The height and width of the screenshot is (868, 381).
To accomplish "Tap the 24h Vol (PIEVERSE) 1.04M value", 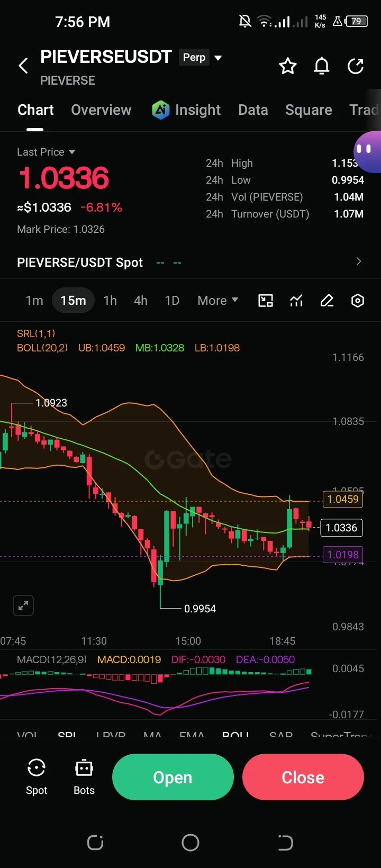I will click(x=349, y=197).
